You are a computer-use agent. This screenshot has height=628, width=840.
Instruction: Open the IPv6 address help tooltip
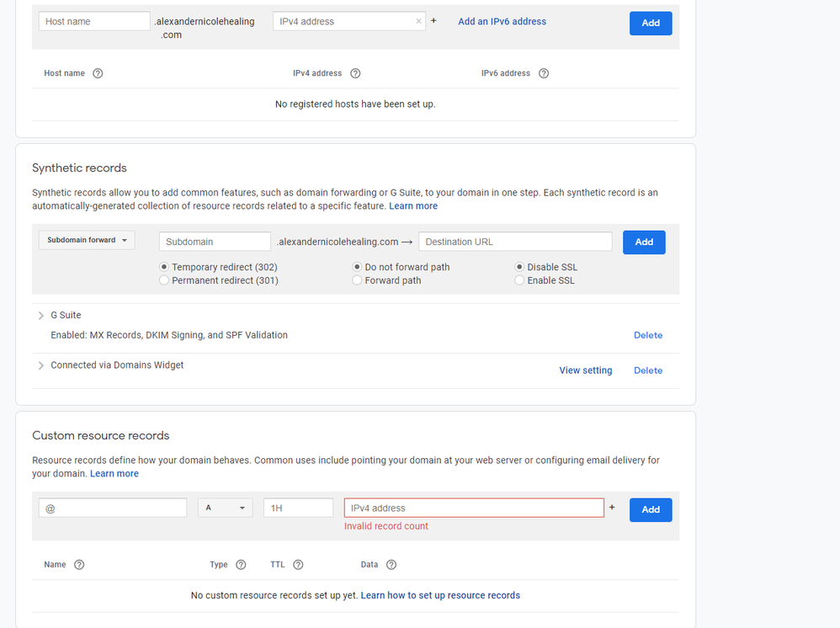[x=543, y=73]
